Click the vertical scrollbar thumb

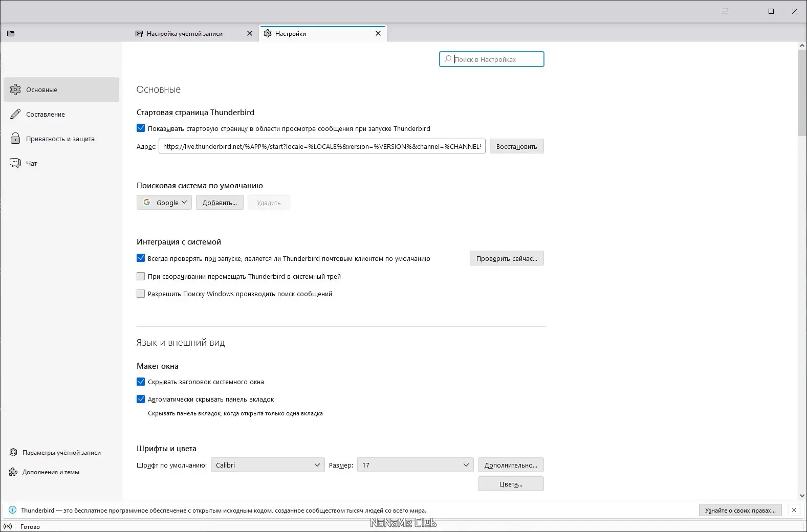click(802, 93)
